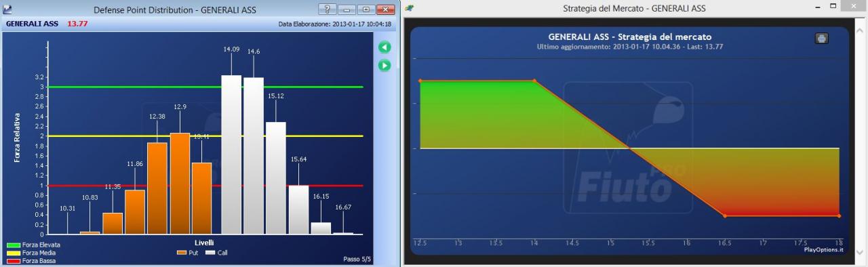Click the green next-step arrow icon
The width and height of the screenshot is (868, 267).
(384, 65)
